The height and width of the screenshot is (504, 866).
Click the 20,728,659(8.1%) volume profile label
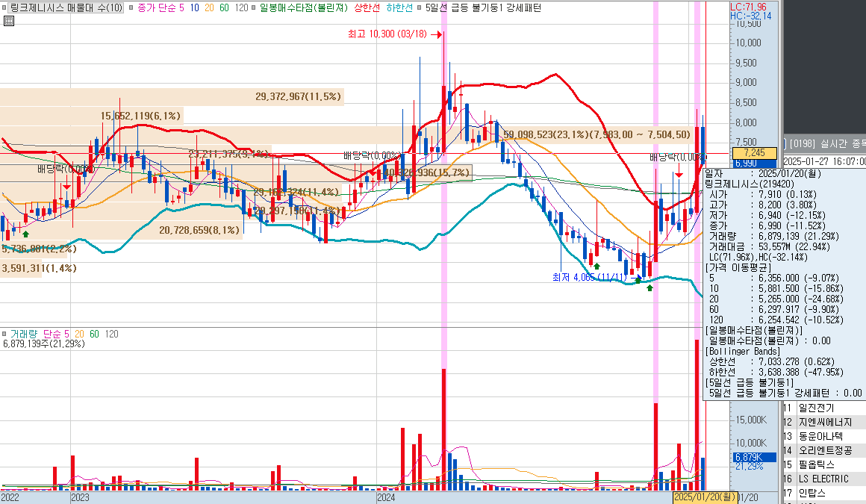(199, 230)
